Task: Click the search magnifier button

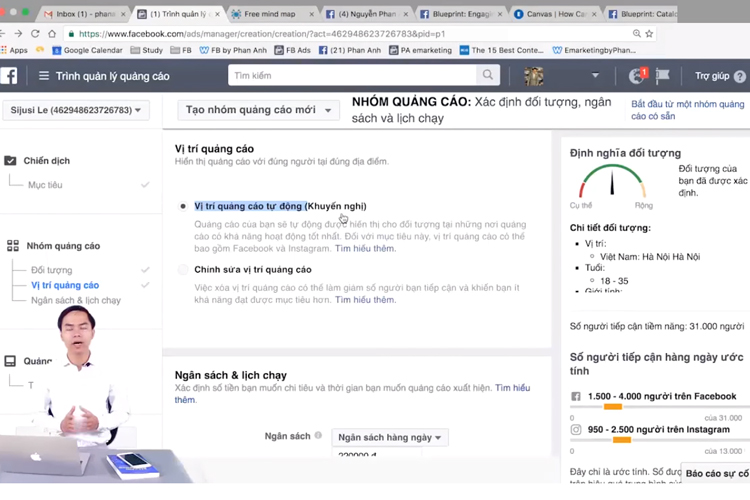Action: pos(487,76)
